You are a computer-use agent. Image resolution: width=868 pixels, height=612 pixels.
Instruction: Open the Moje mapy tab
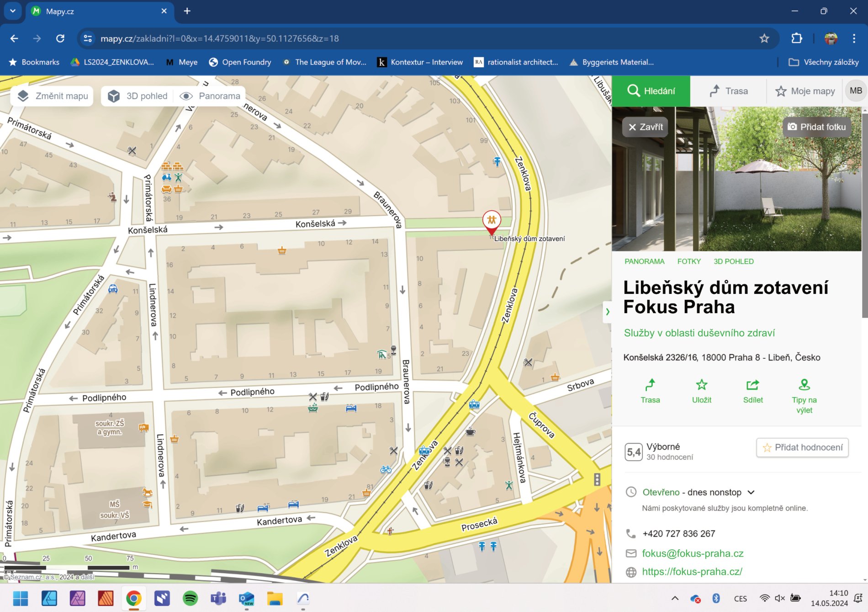pos(805,91)
